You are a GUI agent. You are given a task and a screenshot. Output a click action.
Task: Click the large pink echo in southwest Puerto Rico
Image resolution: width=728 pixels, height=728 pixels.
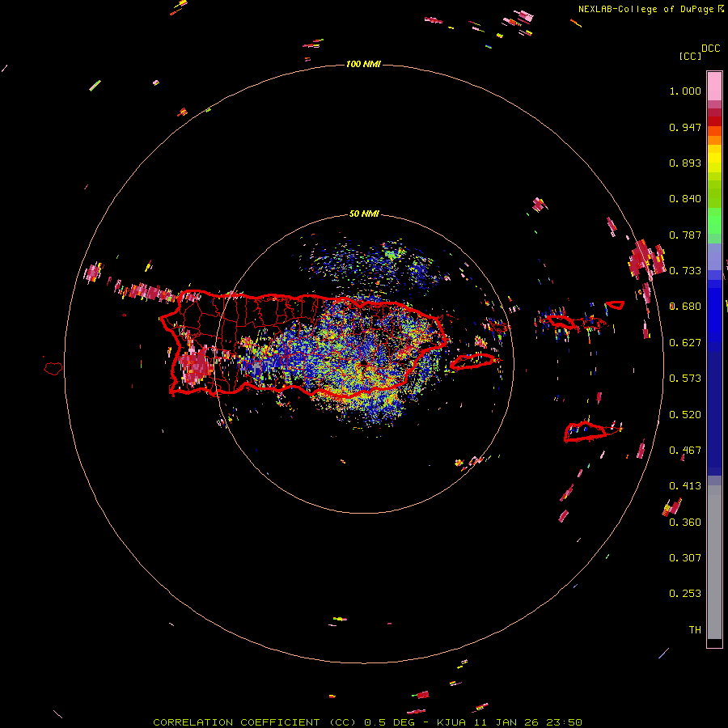pos(197,365)
